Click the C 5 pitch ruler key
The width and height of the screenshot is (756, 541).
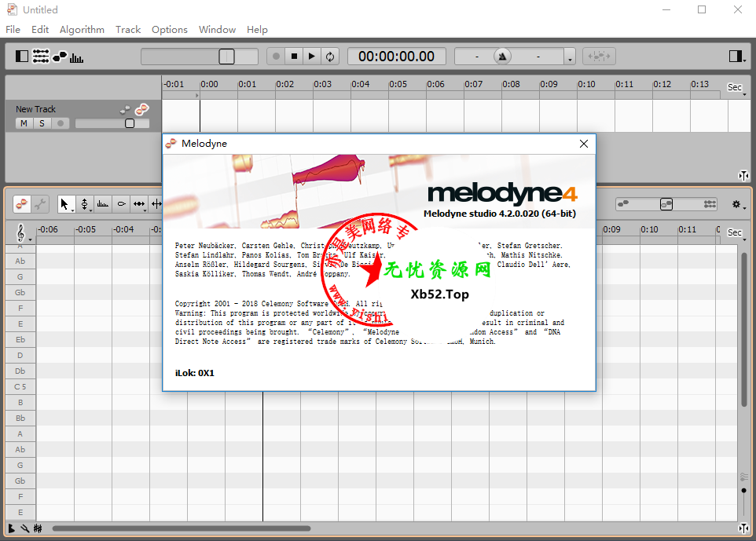coord(20,387)
